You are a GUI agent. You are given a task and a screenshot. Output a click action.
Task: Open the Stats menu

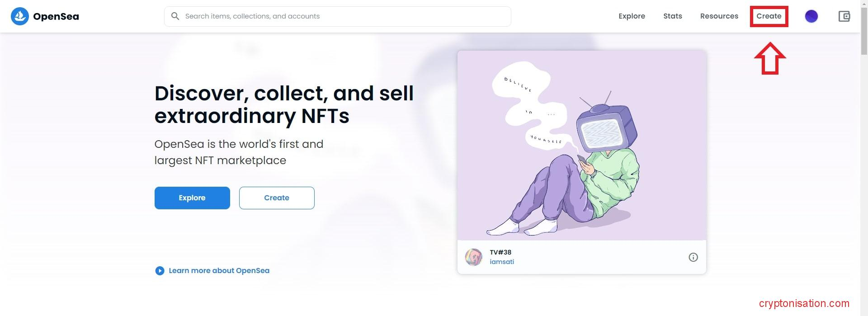[x=672, y=16]
